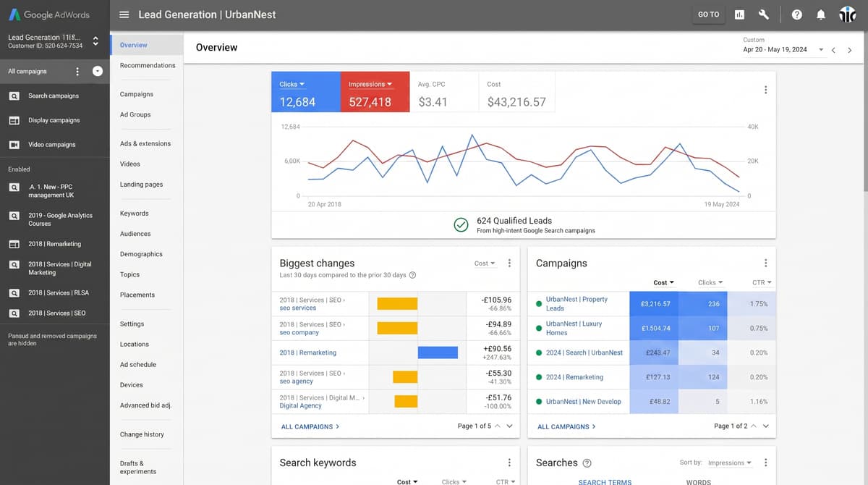Select 2018 | Services | RLSA campaign
Viewport: 868px width, 485px height.
pos(59,292)
